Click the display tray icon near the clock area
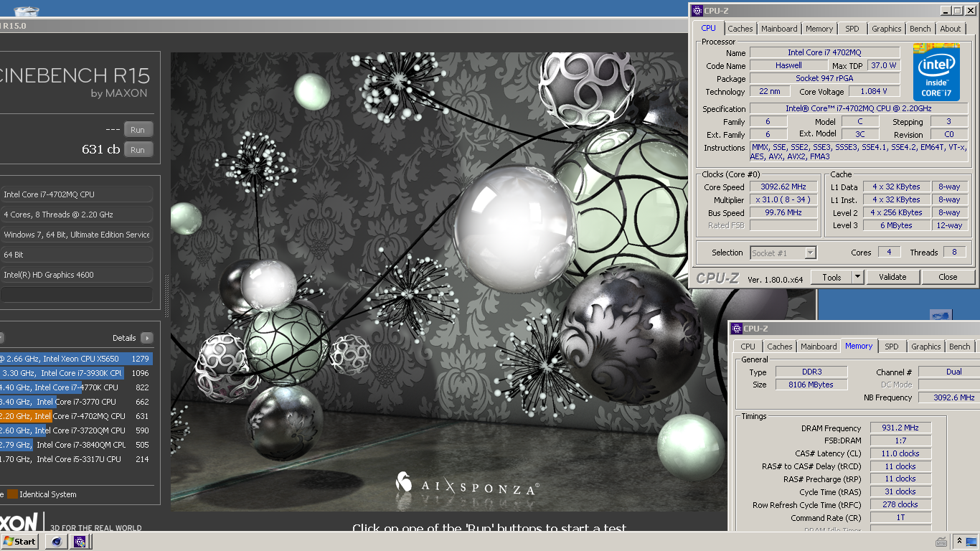The image size is (980, 551). tap(971, 542)
